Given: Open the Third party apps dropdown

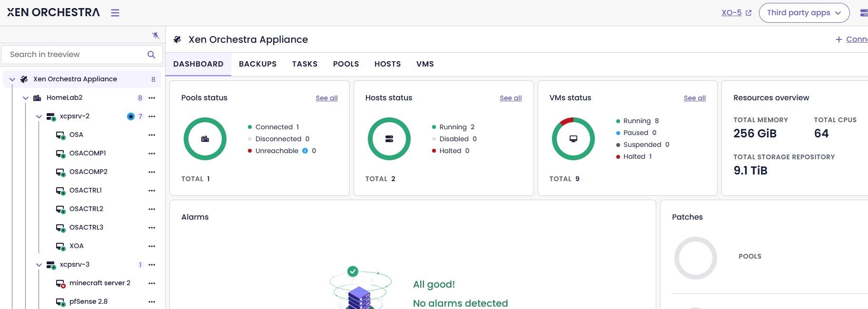Looking at the screenshot, I should coord(804,13).
